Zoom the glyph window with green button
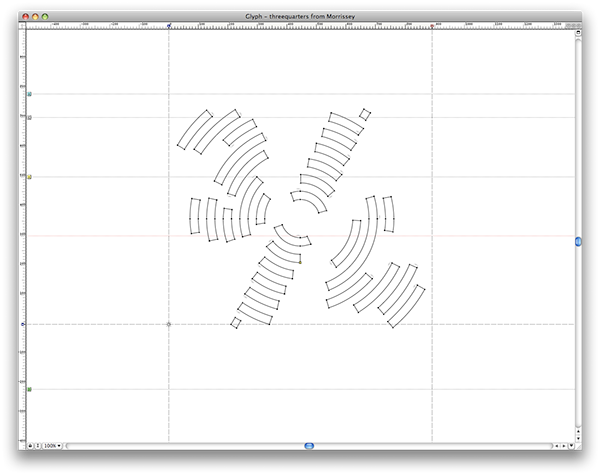 tap(45, 16)
